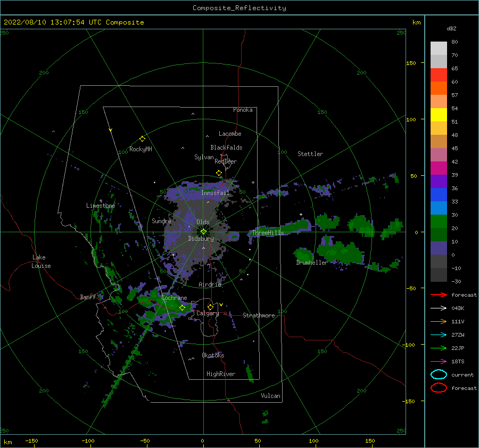Click the Lacombe city label

pyautogui.click(x=230, y=134)
